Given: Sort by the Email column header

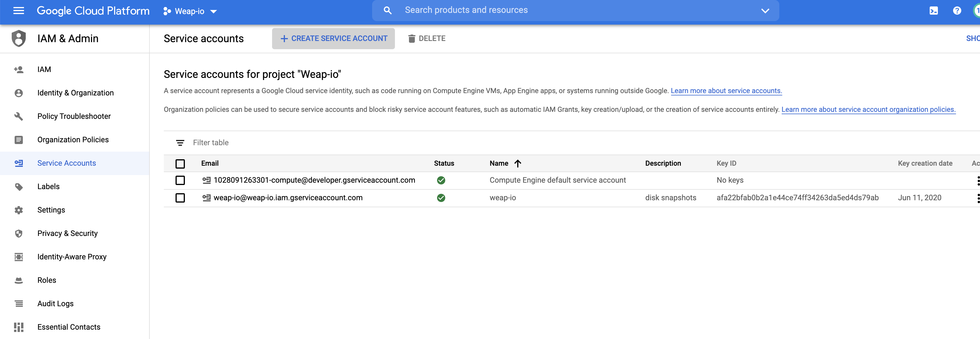Looking at the screenshot, I should [210, 163].
